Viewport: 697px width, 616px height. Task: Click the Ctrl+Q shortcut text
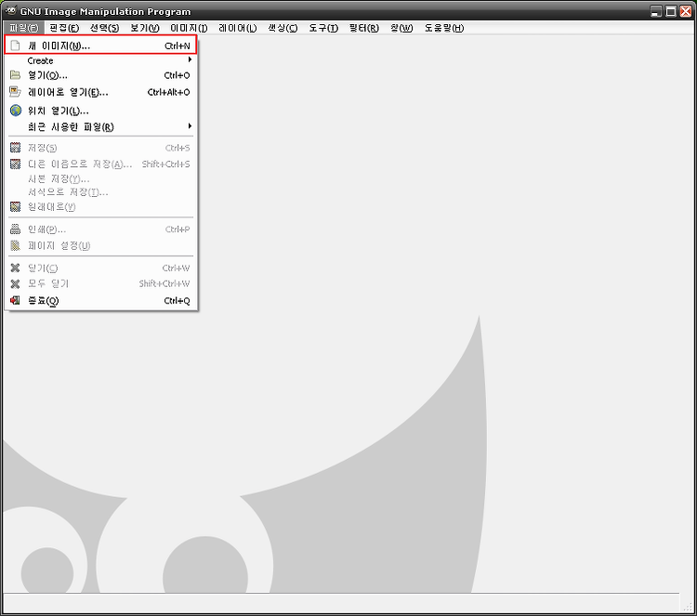[177, 301]
